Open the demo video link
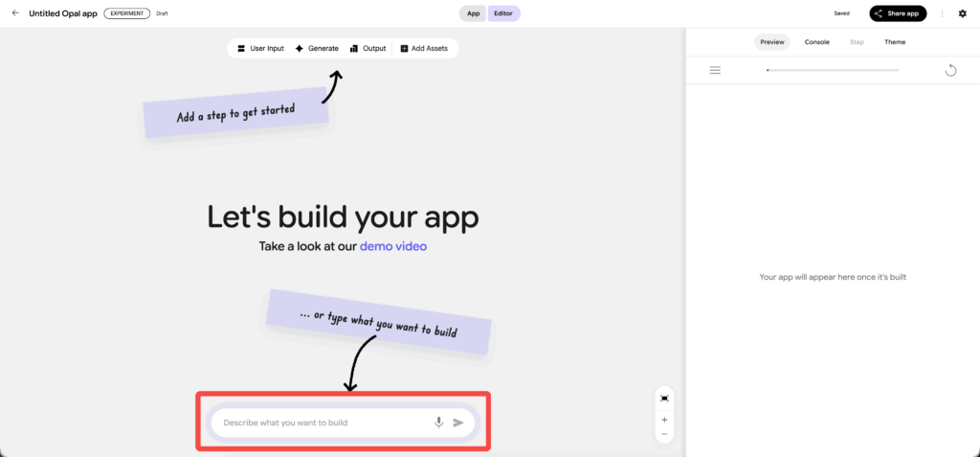 393,246
